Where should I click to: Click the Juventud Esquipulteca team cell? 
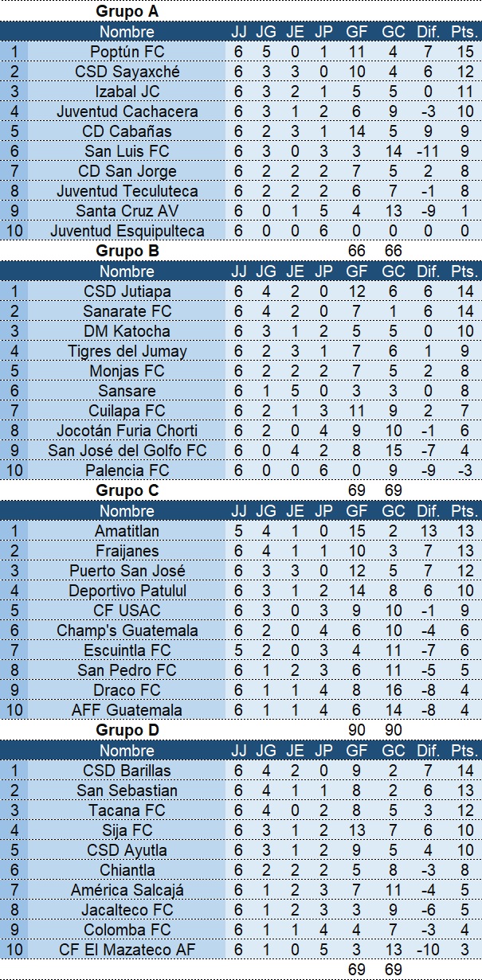127,231
